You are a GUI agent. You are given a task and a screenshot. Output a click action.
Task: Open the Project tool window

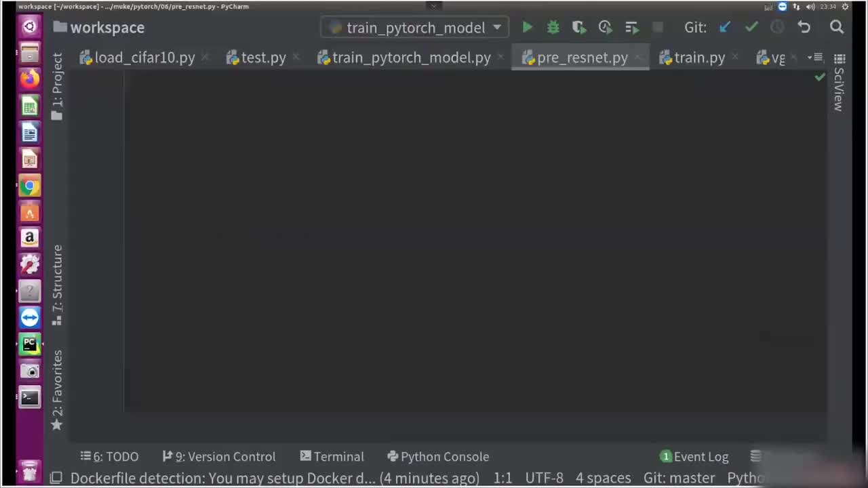click(x=57, y=86)
